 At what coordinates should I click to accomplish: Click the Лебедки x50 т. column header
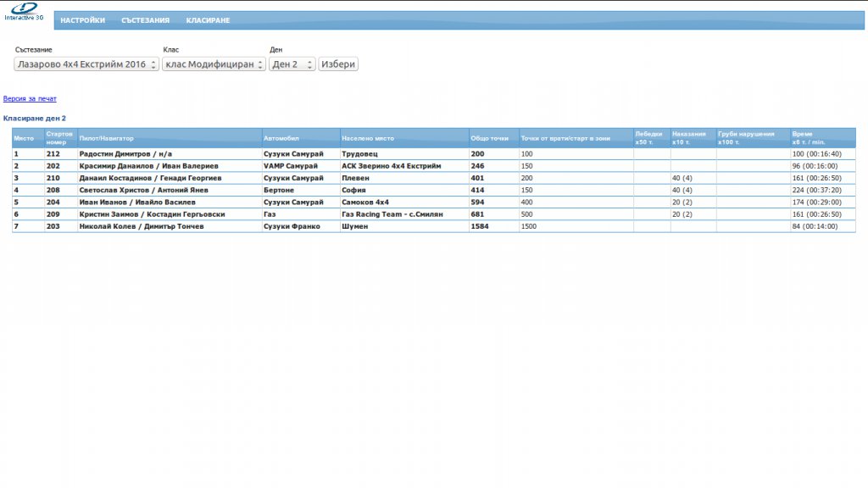[652, 138]
